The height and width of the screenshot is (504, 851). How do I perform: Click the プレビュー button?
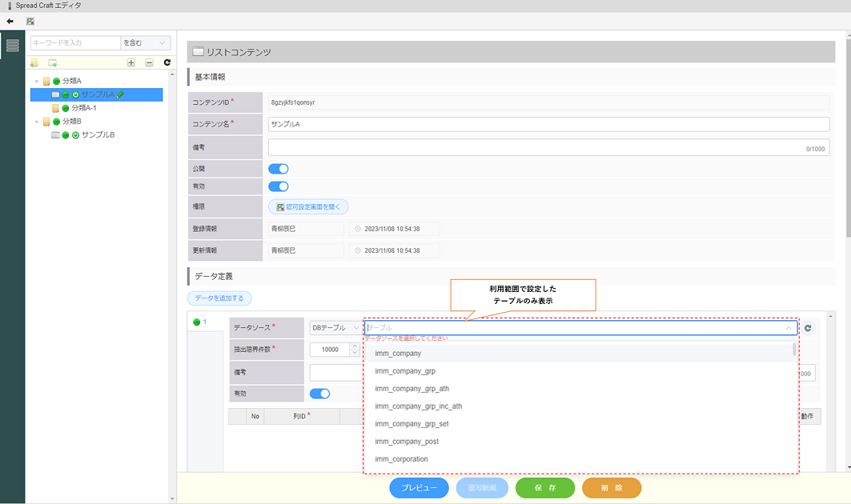coord(419,488)
